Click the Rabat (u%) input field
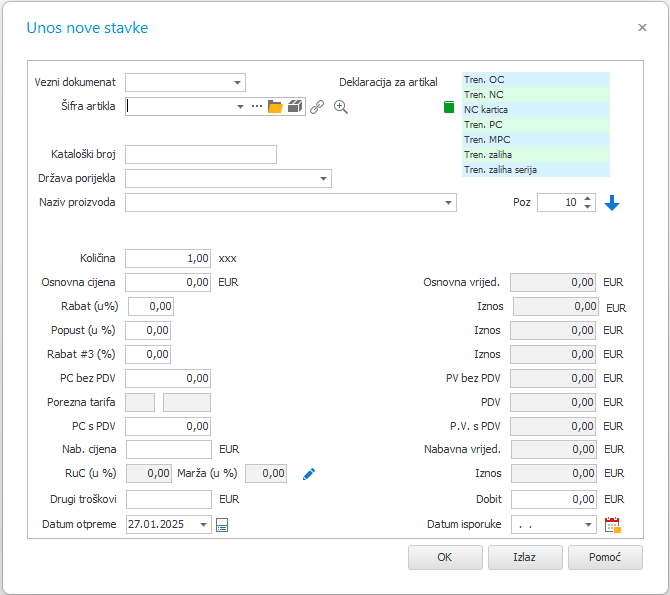This screenshot has width=670, height=595. 151,306
